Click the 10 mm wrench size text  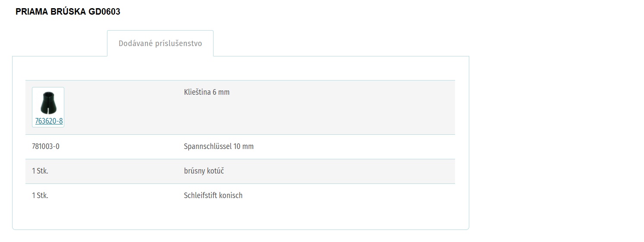244,146
